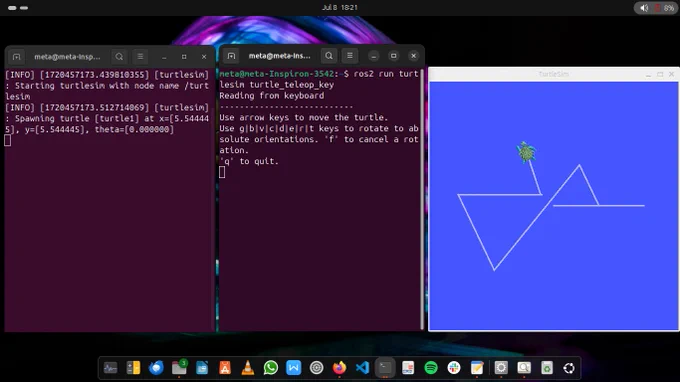This screenshot has height=382, width=680.
Task: Maximize the TurtleSim window
Action: 660,74
